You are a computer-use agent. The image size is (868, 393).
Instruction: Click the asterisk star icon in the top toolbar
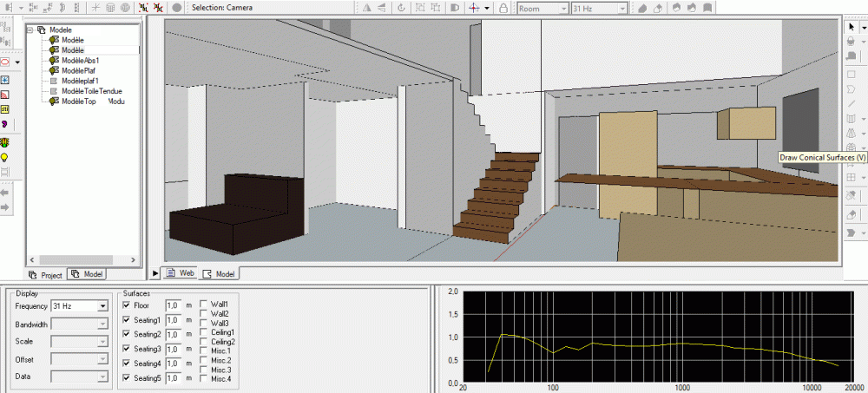click(95, 8)
